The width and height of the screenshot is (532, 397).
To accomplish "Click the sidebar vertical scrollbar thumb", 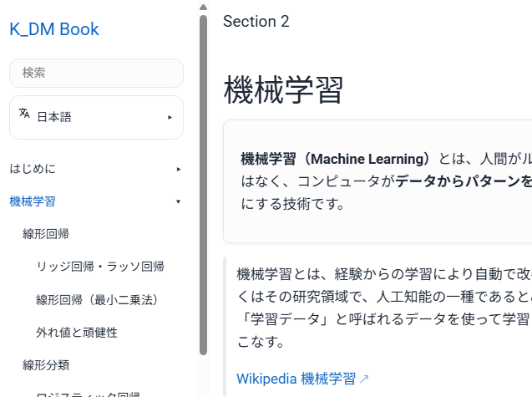I will point(203,184).
